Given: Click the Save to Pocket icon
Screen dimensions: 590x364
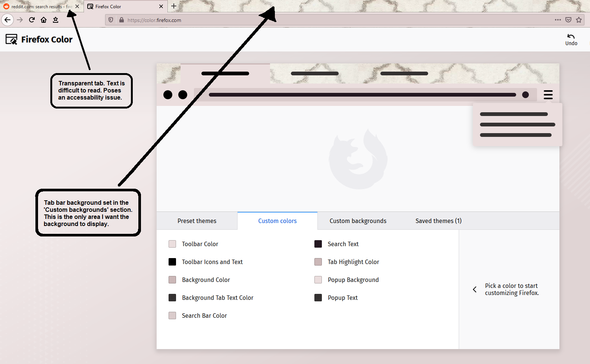Looking at the screenshot, I should coord(568,20).
